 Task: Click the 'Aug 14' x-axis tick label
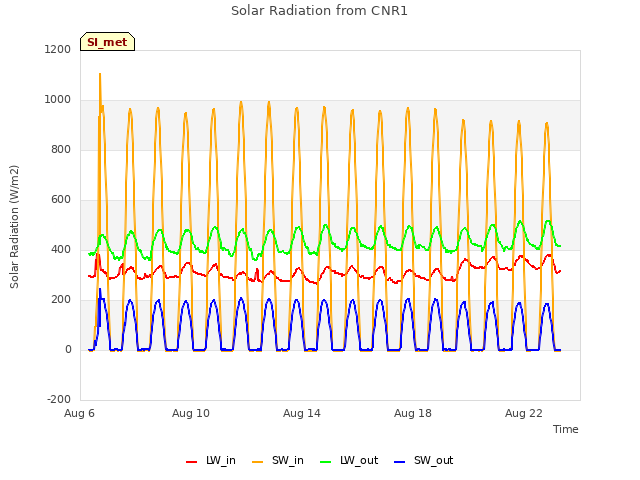tap(302, 413)
